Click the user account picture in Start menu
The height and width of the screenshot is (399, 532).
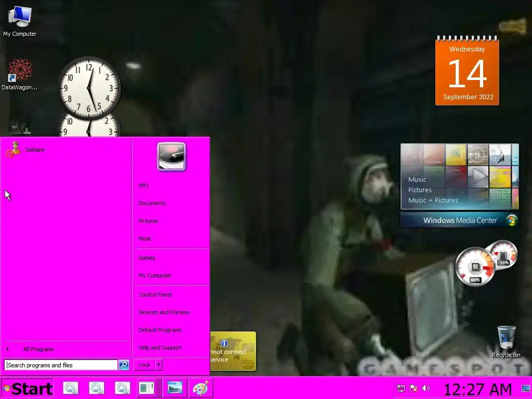click(171, 156)
